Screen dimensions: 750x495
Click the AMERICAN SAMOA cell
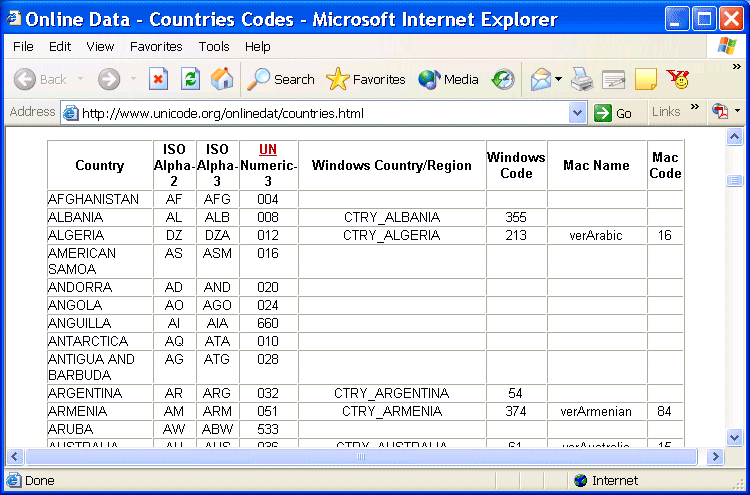(100, 261)
